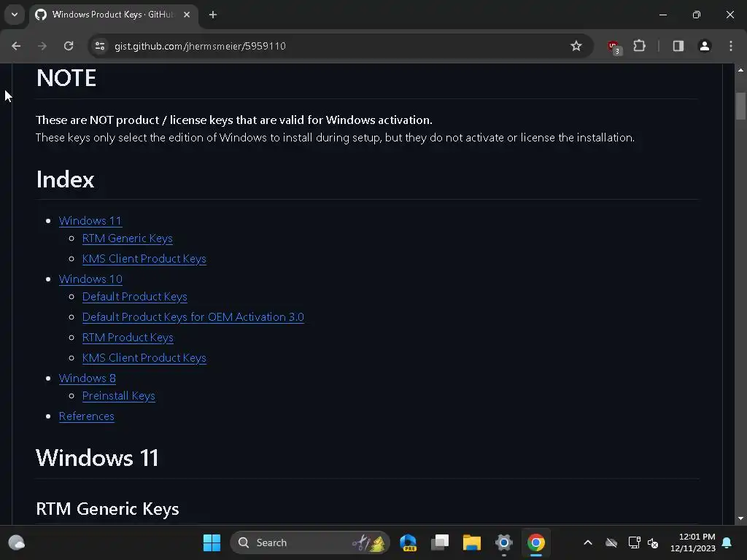This screenshot has height=560, width=747.
Task: Click the scrollbar up arrow
Action: coord(740,70)
